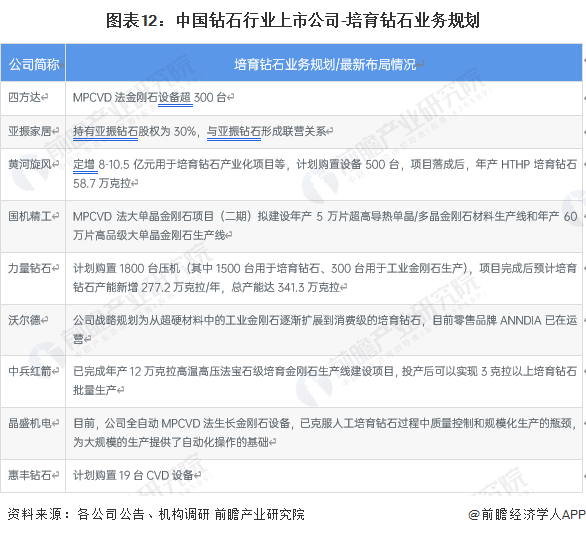Select the 公司战略规划为从超硬材料 line
Screen dimensions: 586x535
pyautogui.click(x=325, y=320)
